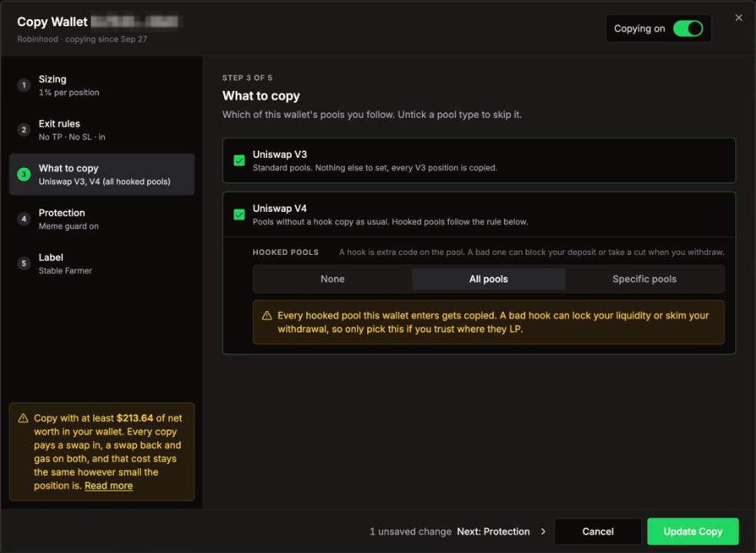The width and height of the screenshot is (756, 553).
Task: Click the '1 unsaved change' text
Action: pos(410,531)
